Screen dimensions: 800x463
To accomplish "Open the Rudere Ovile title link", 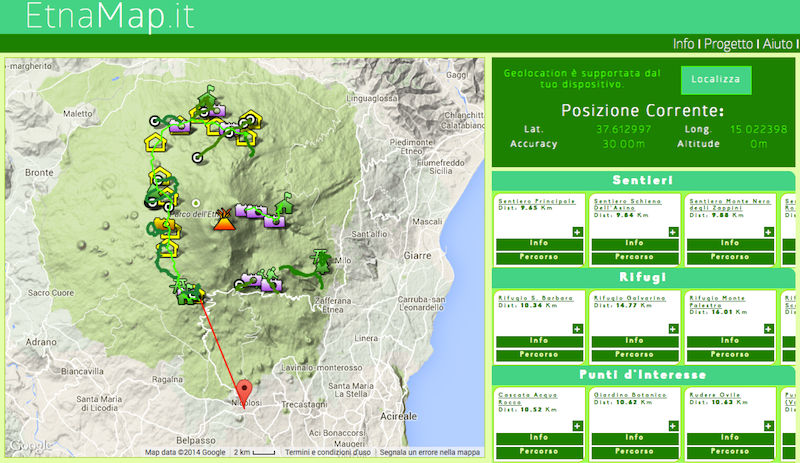I will (x=715, y=395).
